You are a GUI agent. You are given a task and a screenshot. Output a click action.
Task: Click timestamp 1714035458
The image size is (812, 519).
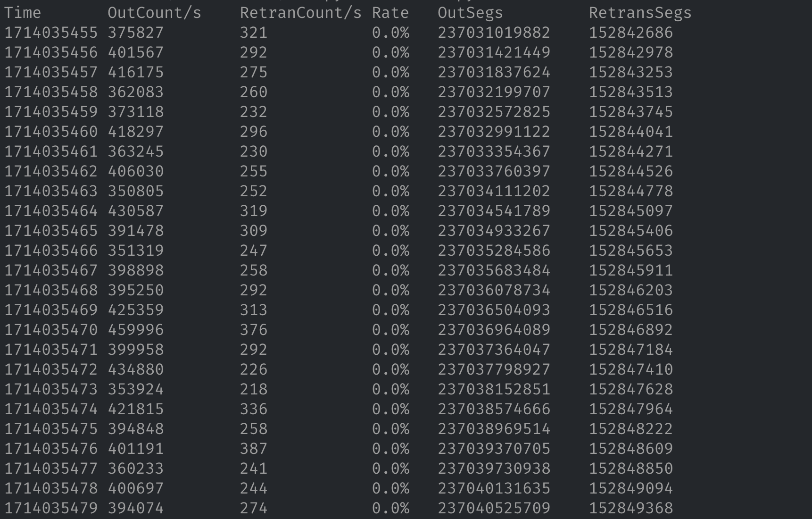click(51, 92)
